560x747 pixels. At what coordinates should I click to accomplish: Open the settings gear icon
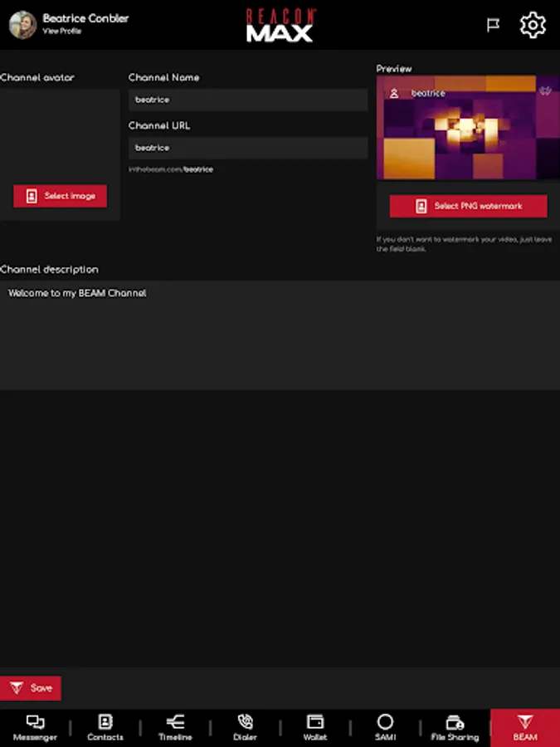[533, 25]
